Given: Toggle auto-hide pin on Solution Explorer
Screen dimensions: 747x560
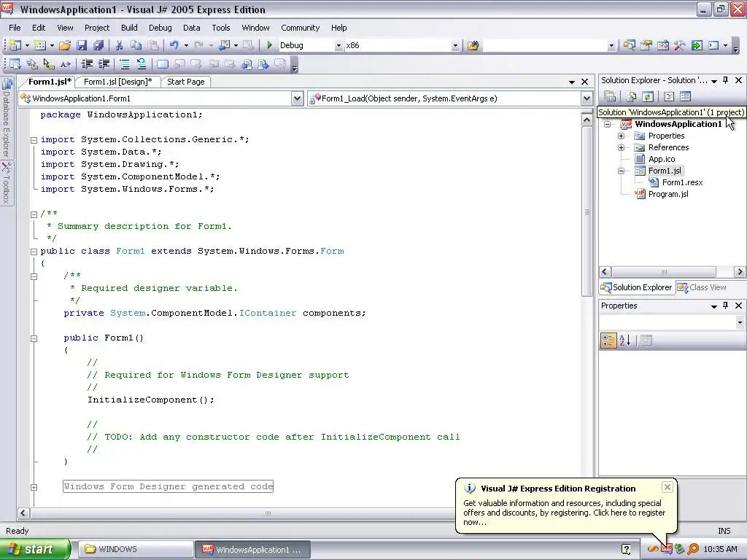Looking at the screenshot, I should point(726,80).
